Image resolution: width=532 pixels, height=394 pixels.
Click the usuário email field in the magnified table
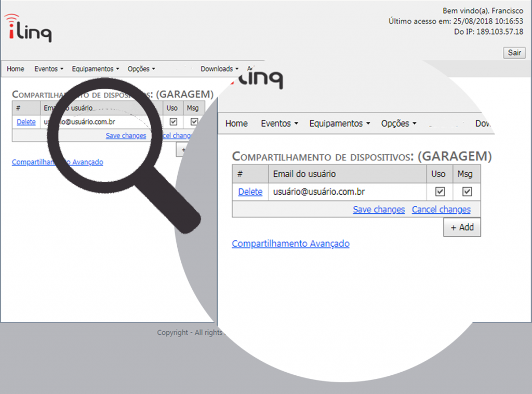(x=319, y=192)
